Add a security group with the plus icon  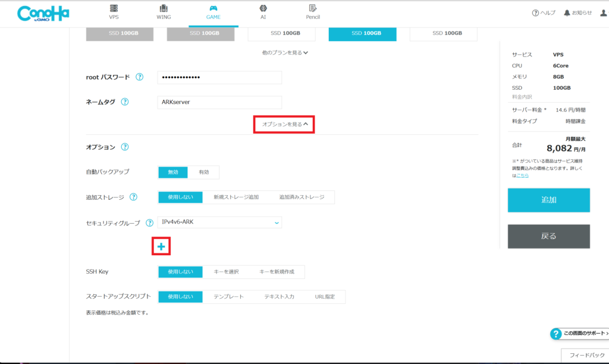click(x=161, y=246)
